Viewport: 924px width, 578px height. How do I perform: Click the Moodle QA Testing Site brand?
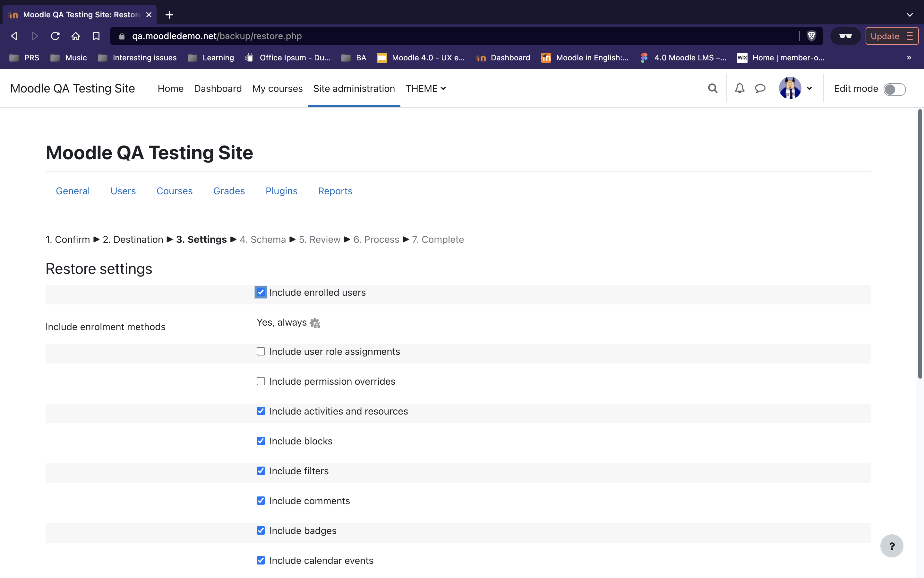(x=73, y=88)
